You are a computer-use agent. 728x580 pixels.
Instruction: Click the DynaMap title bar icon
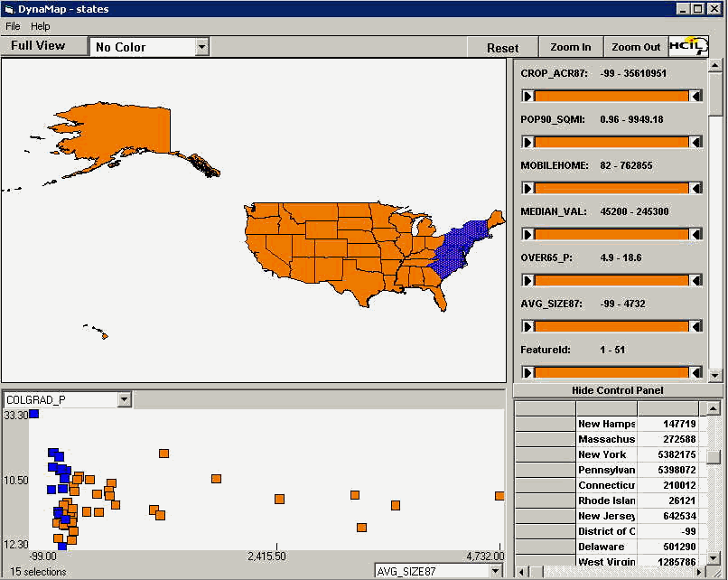(x=8, y=9)
